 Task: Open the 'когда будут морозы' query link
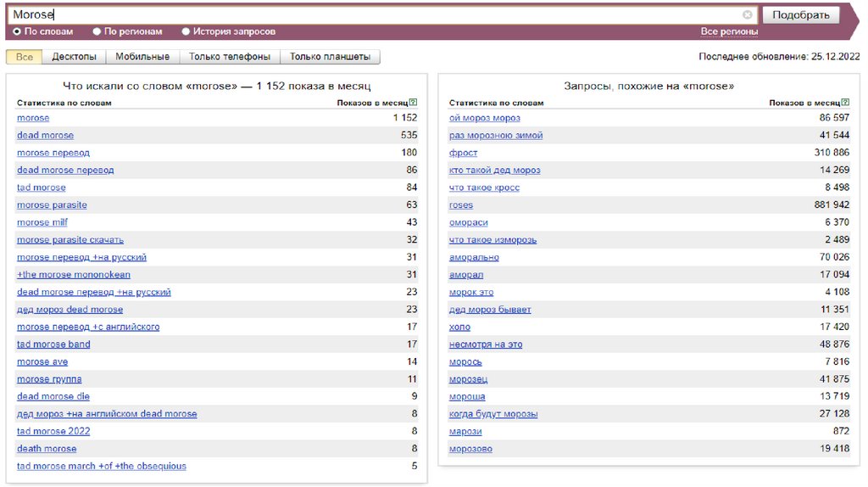click(x=493, y=414)
